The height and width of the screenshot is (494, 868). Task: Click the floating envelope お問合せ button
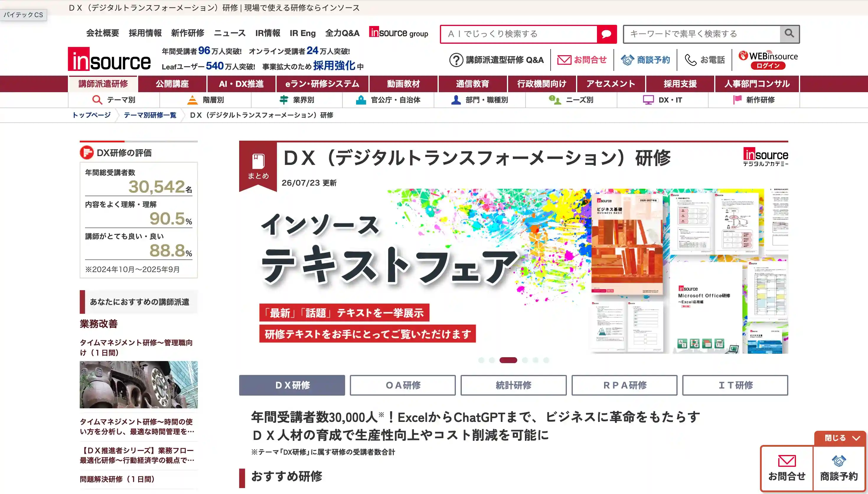click(787, 468)
